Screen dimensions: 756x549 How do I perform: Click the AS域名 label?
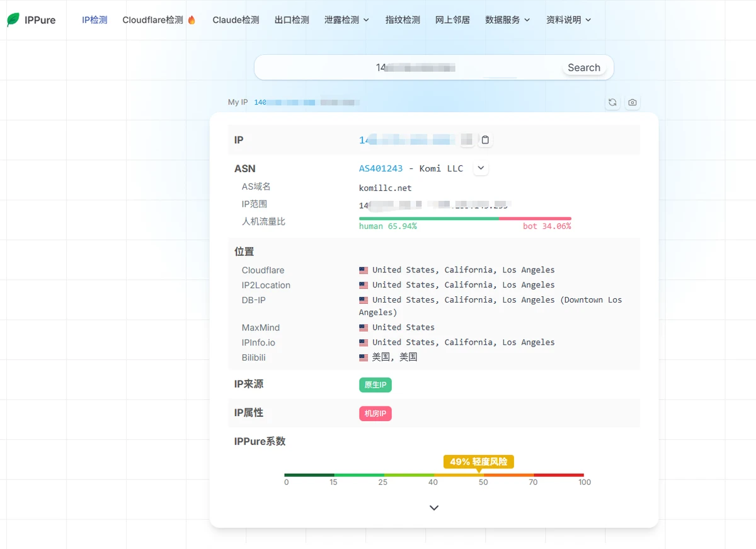(x=256, y=187)
